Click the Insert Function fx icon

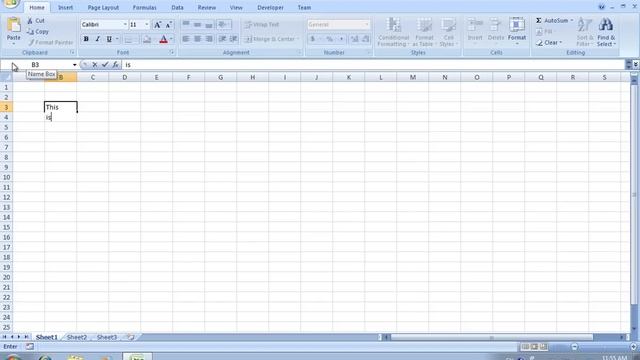[x=116, y=64]
